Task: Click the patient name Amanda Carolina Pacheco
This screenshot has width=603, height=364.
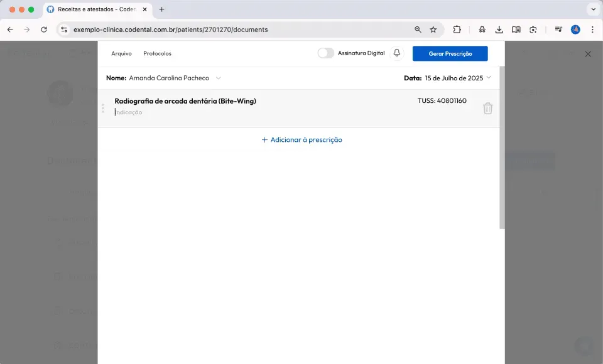Action: click(x=169, y=78)
